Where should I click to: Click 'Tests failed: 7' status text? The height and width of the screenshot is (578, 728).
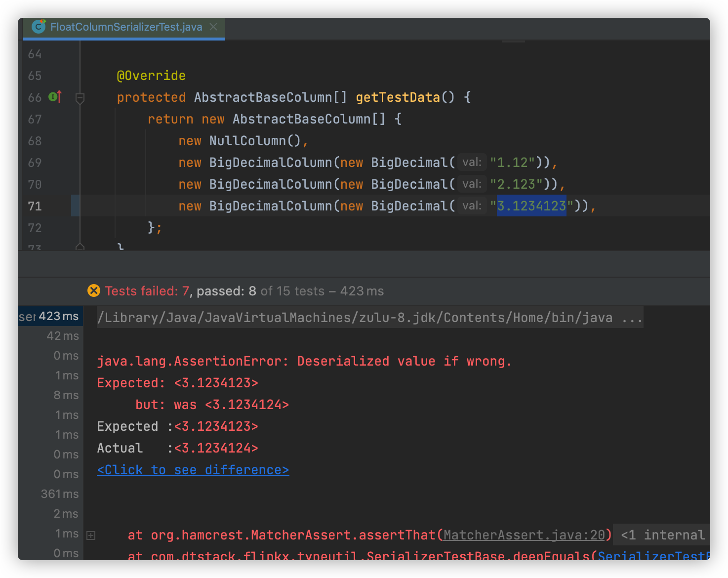click(147, 291)
